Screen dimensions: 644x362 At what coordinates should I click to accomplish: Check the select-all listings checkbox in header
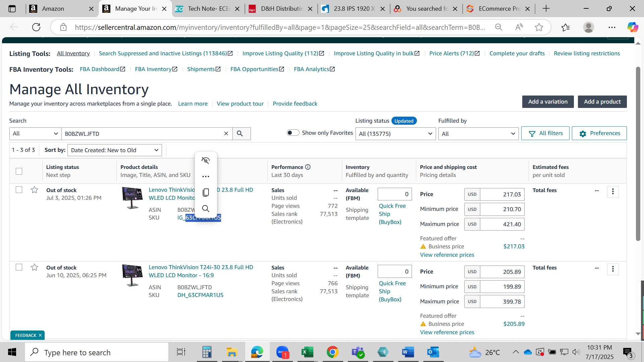(19, 171)
